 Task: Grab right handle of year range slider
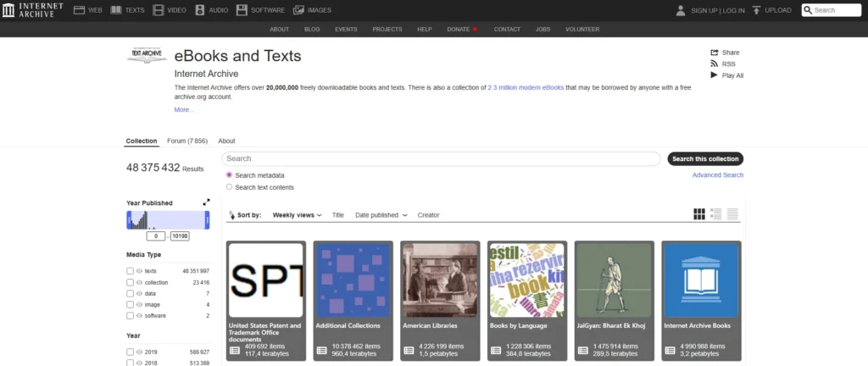tap(208, 220)
